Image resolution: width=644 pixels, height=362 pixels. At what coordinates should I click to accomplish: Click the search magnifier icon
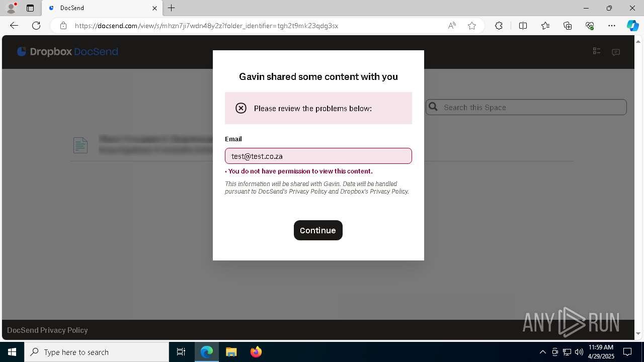(x=433, y=107)
